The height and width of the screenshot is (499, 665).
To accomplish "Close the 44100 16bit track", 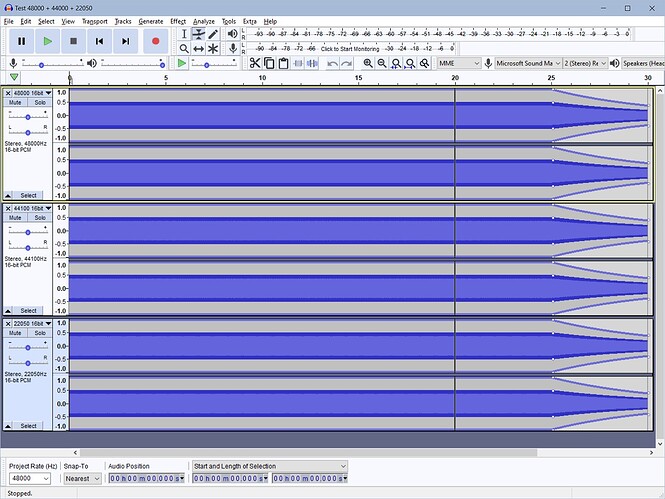I will pos(8,208).
